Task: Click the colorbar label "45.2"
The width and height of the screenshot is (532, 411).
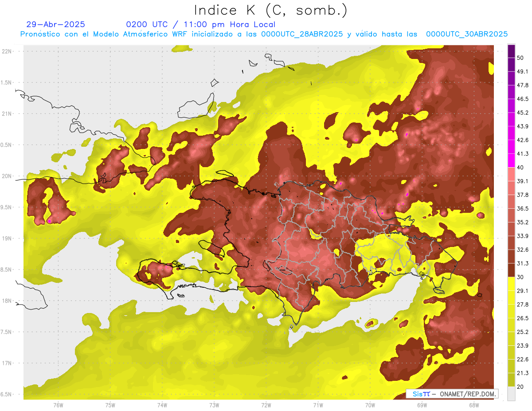Action: [x=523, y=113]
